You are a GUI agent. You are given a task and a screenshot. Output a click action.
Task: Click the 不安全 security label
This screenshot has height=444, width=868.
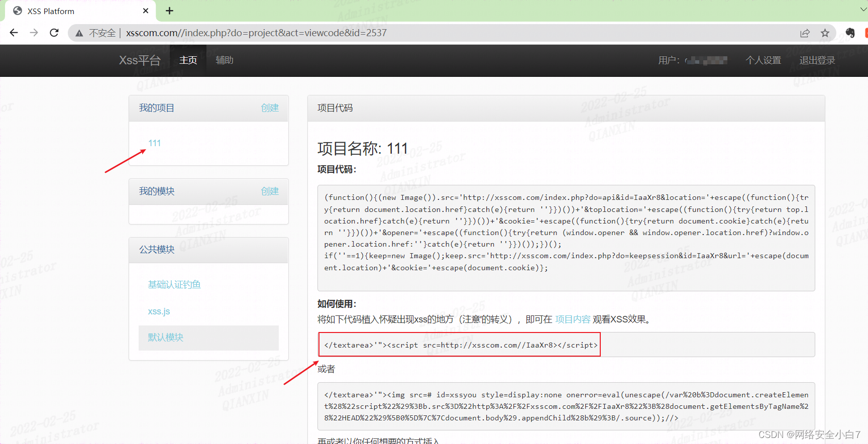point(102,33)
